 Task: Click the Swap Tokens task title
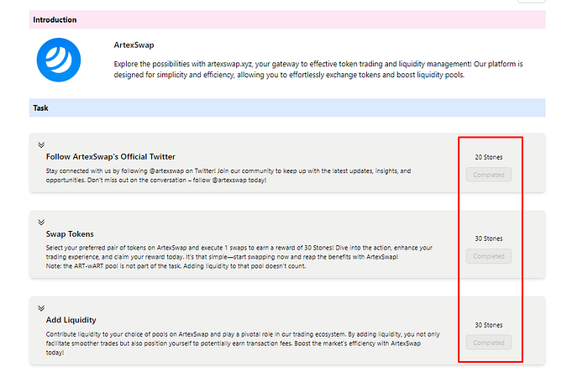(x=70, y=234)
